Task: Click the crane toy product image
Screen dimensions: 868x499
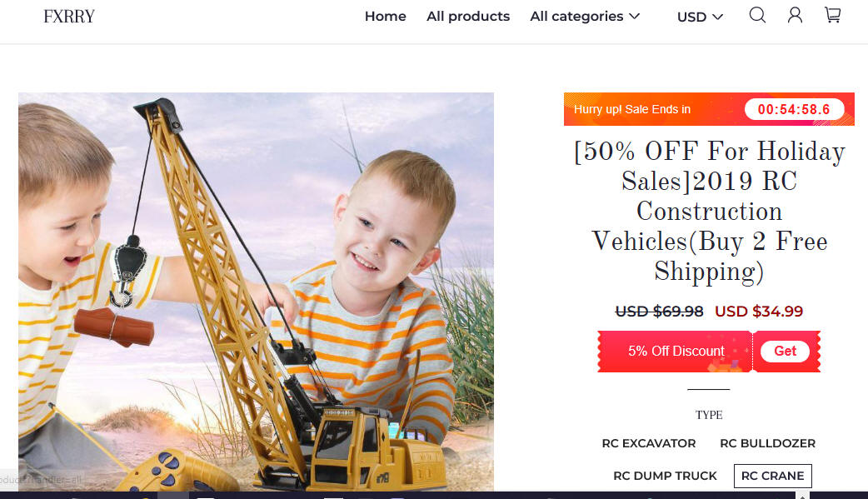Action: [x=256, y=292]
